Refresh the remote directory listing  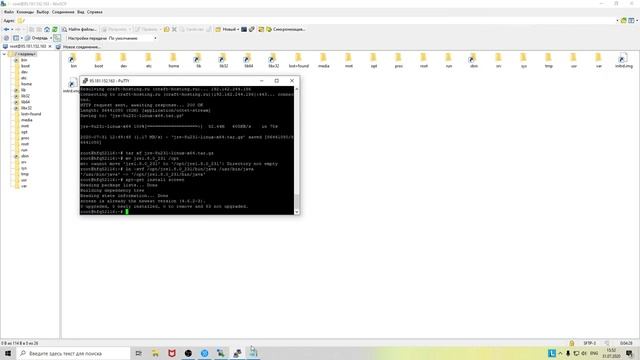click(x=55, y=29)
